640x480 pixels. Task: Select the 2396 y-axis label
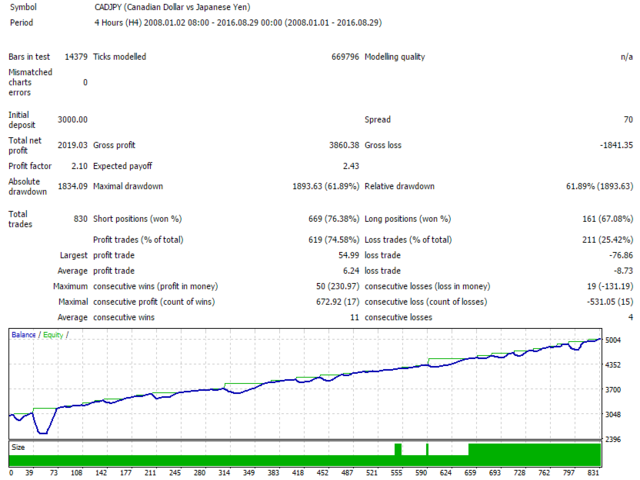(x=613, y=439)
